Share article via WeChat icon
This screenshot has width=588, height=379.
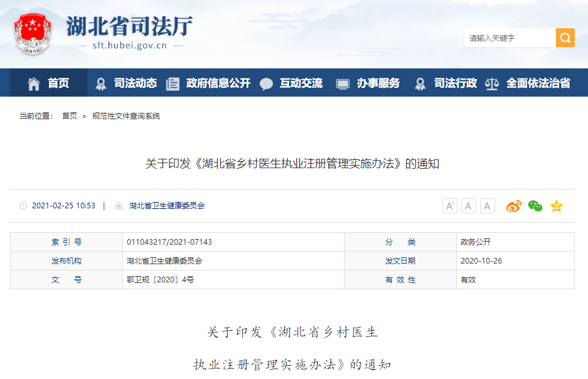point(535,206)
